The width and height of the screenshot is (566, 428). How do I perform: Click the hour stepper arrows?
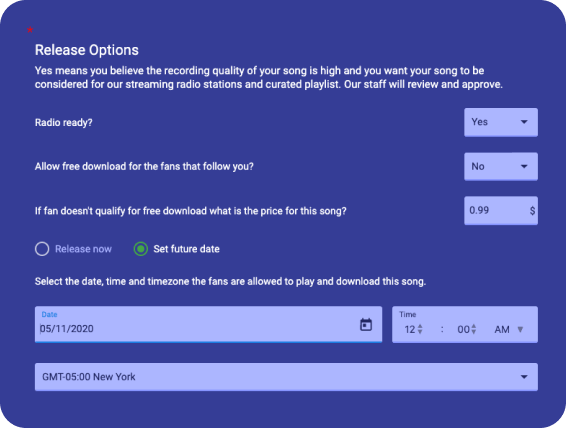(x=420, y=329)
